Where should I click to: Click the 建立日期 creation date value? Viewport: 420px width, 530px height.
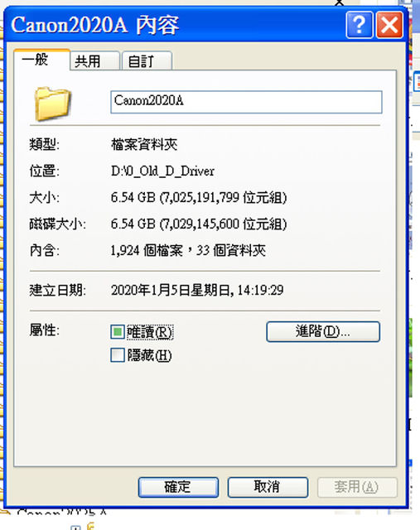coord(197,290)
